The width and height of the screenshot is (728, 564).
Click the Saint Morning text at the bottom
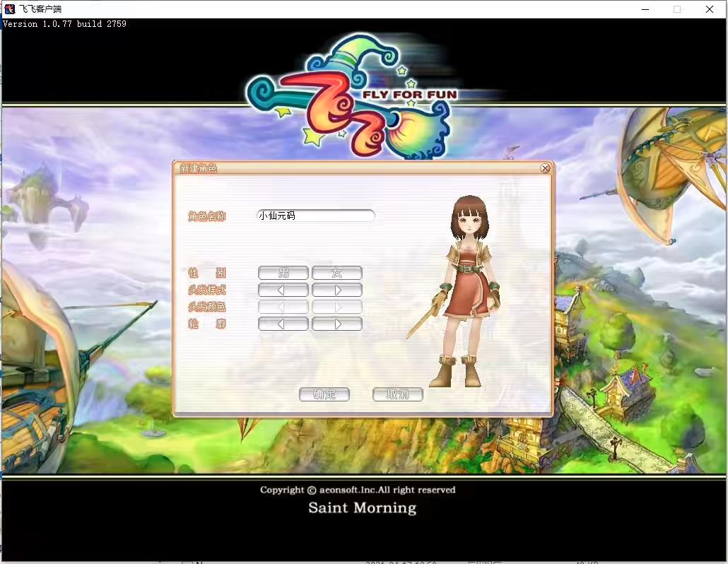pyautogui.click(x=362, y=507)
